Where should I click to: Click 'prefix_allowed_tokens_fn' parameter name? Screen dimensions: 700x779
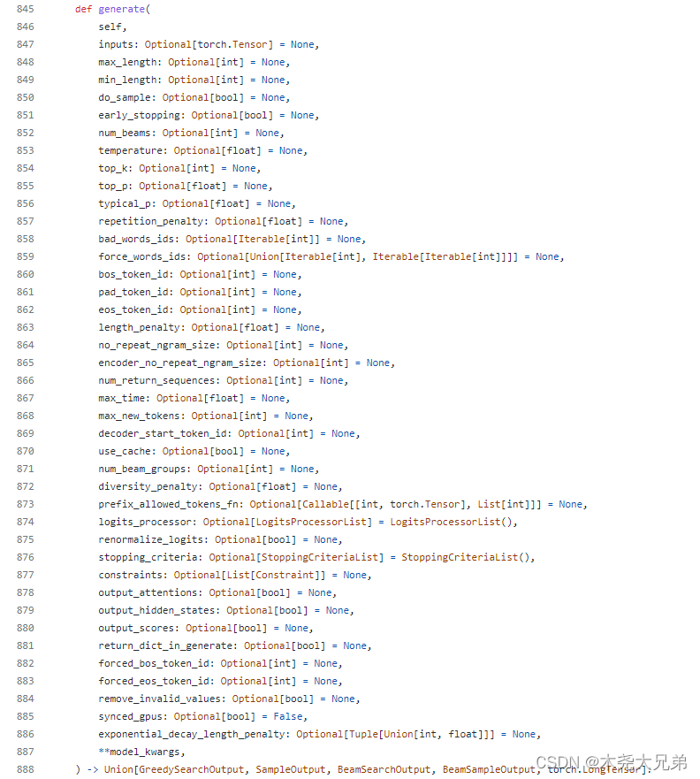click(x=168, y=504)
